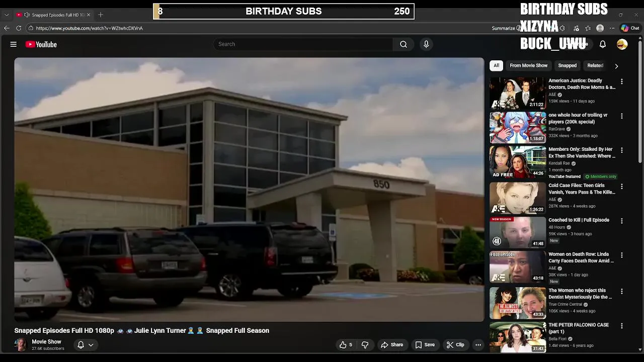The image size is (644, 362).
Task: Select the Snapped filter chip
Action: click(567, 65)
